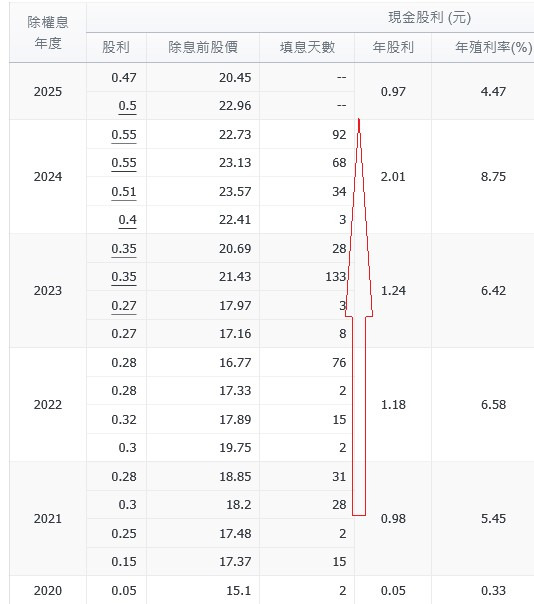Open the 0.55 dividend link beside 22.73
The height and width of the screenshot is (604, 534).
pos(124,135)
